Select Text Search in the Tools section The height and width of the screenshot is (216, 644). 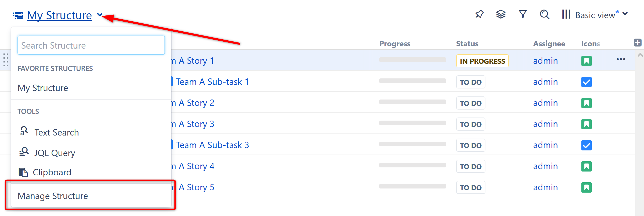(56, 132)
